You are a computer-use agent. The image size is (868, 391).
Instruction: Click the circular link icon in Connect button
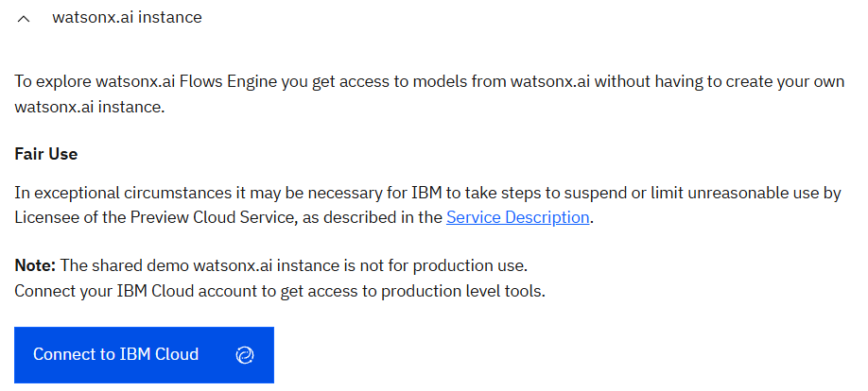coord(245,355)
